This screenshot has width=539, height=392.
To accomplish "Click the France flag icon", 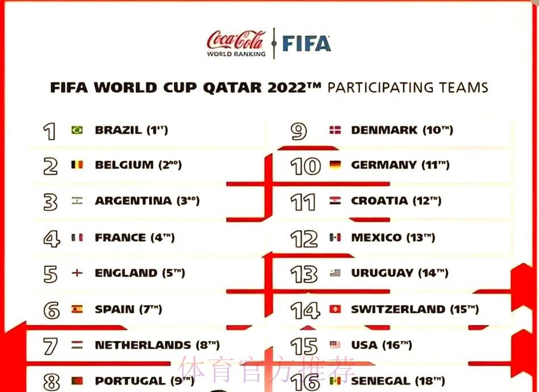I will [77, 237].
